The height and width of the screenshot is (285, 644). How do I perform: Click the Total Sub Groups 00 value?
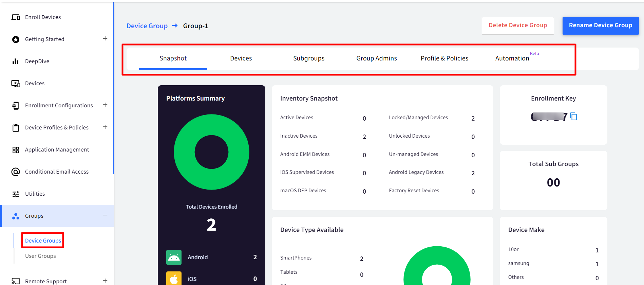click(x=553, y=183)
